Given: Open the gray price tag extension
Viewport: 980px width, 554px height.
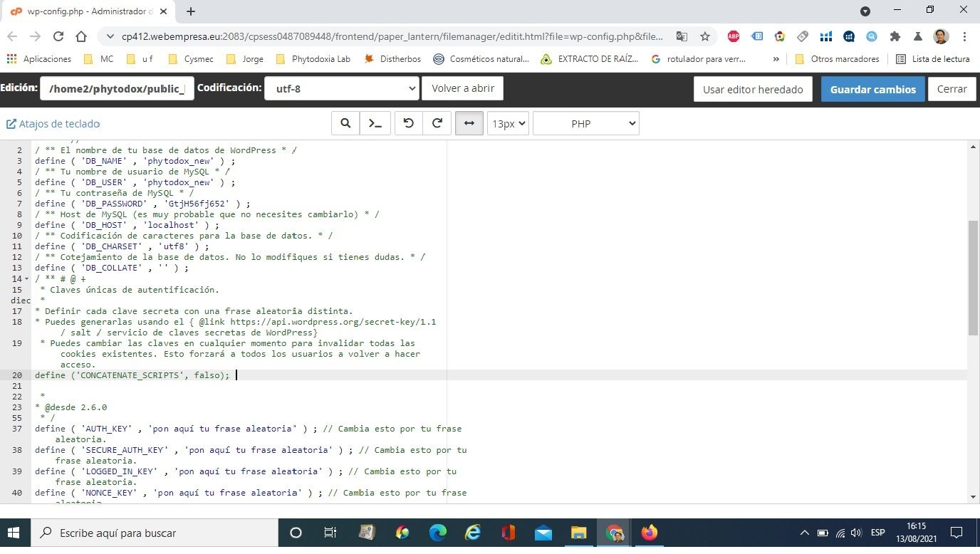Looking at the screenshot, I should pyautogui.click(x=803, y=36).
